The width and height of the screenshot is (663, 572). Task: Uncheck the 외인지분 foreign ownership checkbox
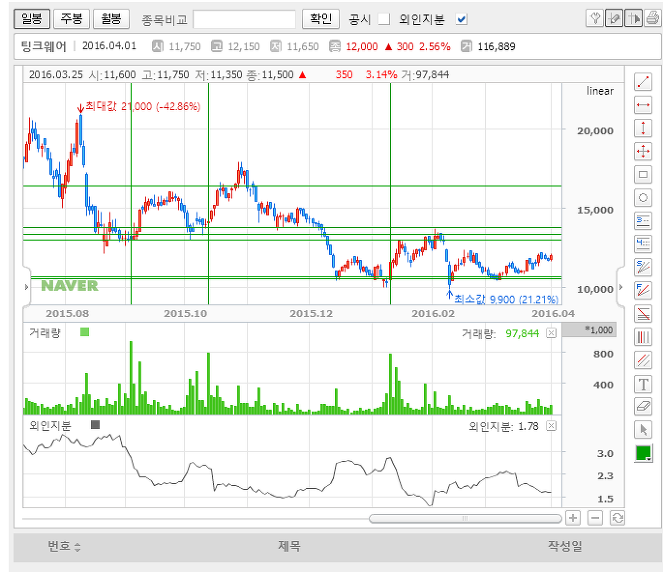[x=461, y=19]
